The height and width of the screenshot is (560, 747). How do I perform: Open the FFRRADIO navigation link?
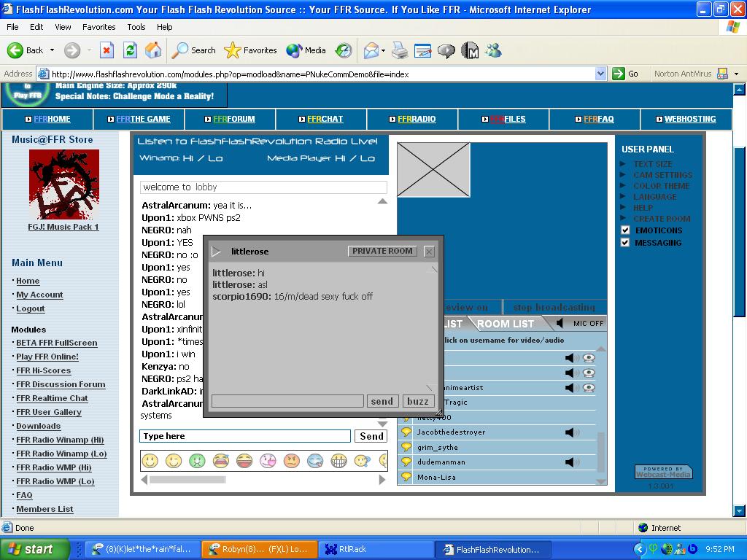pyautogui.click(x=417, y=119)
